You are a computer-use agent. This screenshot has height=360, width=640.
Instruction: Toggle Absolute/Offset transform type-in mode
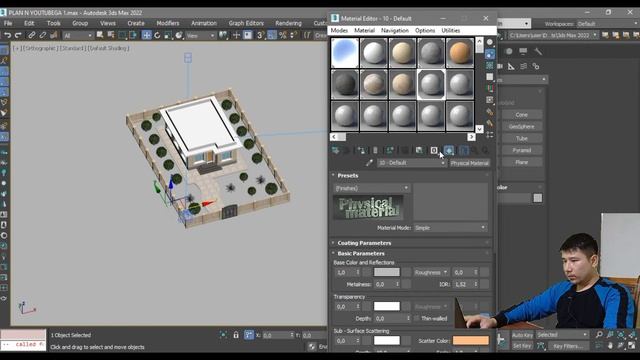pos(249,335)
